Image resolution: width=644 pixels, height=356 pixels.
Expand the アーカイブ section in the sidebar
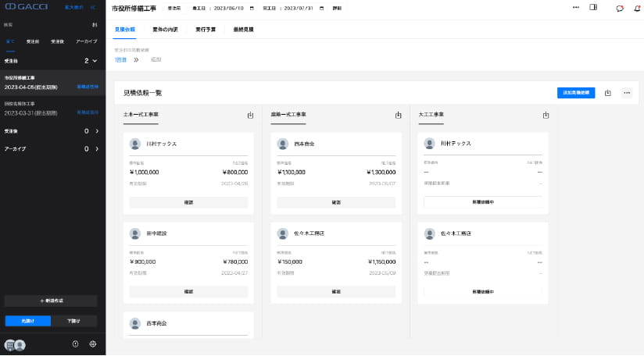coord(95,148)
